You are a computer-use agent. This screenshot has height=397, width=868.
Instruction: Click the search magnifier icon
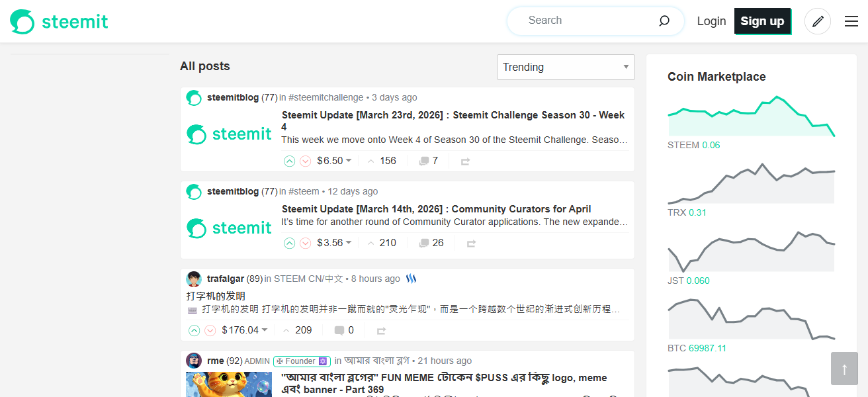664,21
